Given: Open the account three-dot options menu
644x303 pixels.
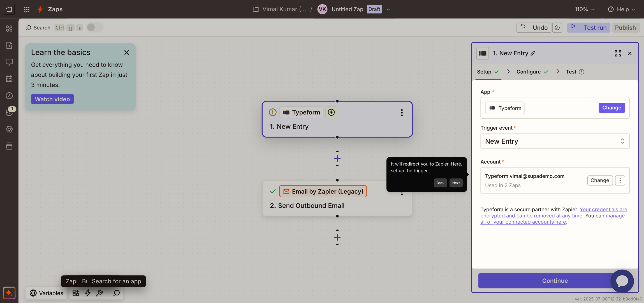Looking at the screenshot, I should coord(620,180).
